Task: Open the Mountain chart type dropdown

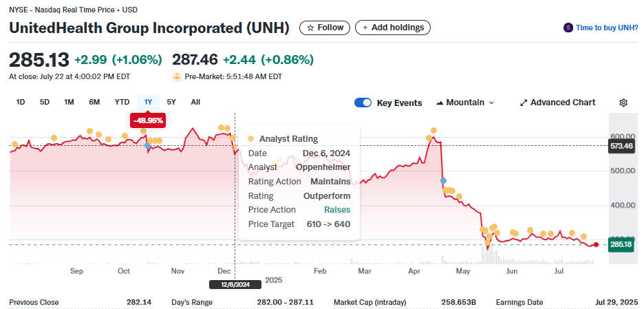Action: coord(465,103)
